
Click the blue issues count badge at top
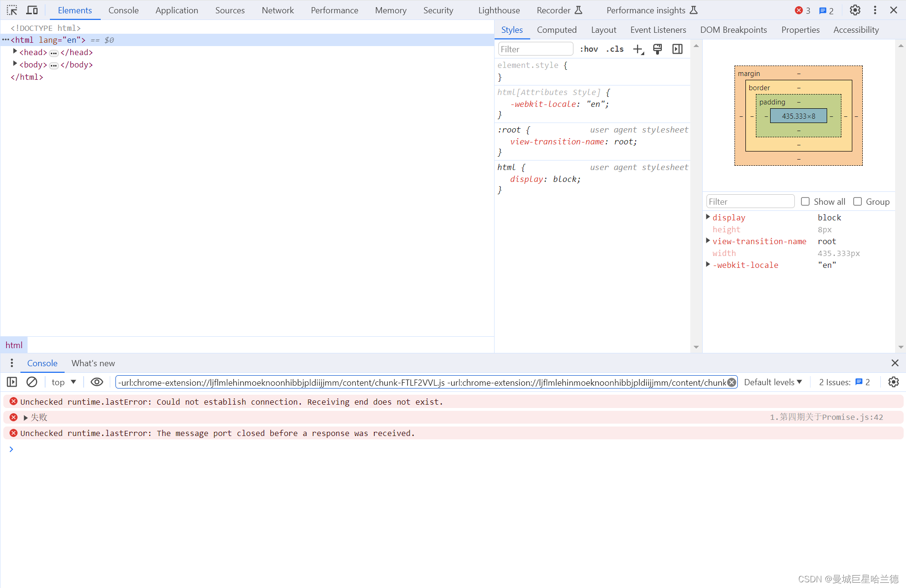point(827,10)
